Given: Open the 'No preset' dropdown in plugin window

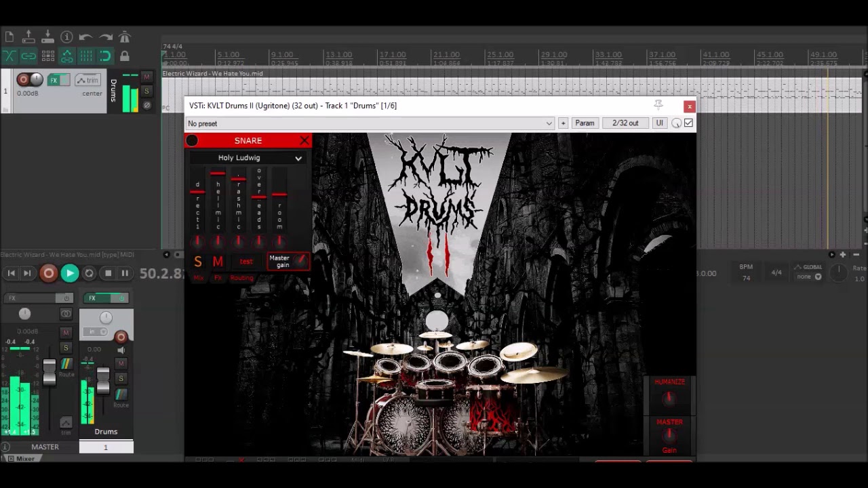Looking at the screenshot, I should [x=370, y=123].
